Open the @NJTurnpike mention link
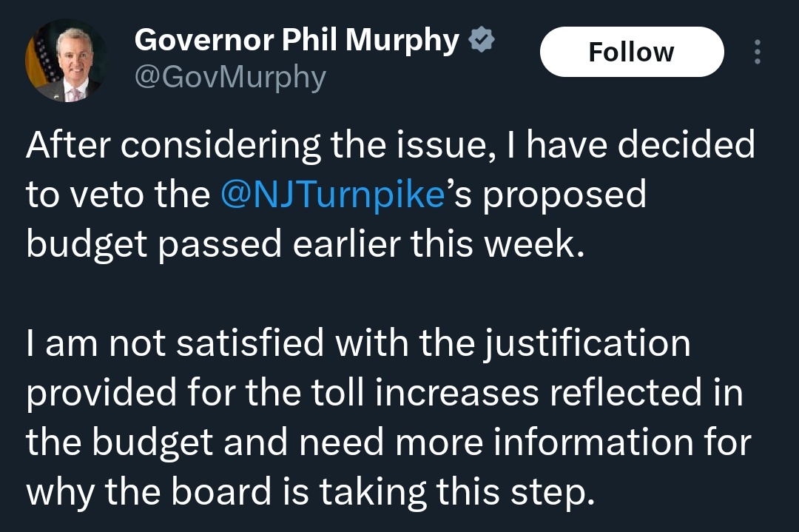The image size is (799, 532). [331, 194]
